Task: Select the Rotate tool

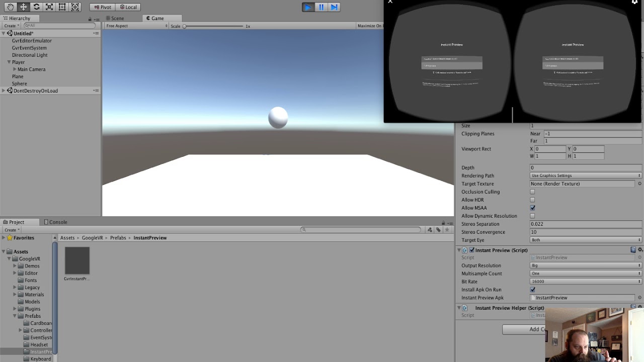Action: click(36, 7)
